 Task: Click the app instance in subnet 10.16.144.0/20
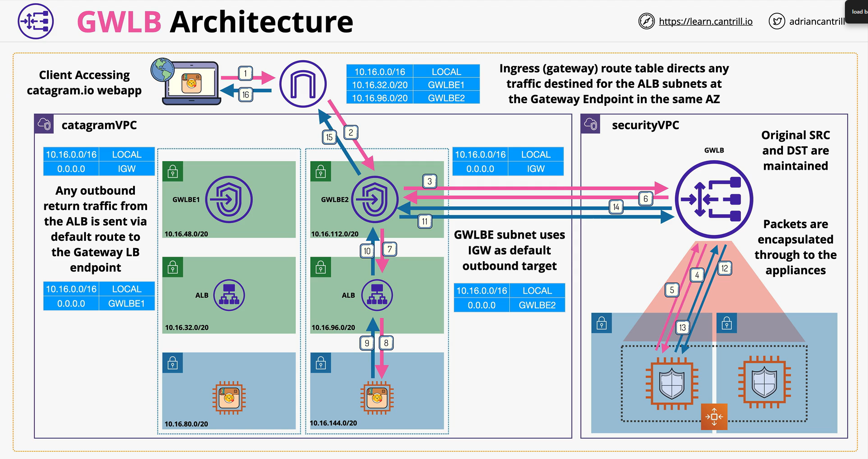click(x=377, y=398)
